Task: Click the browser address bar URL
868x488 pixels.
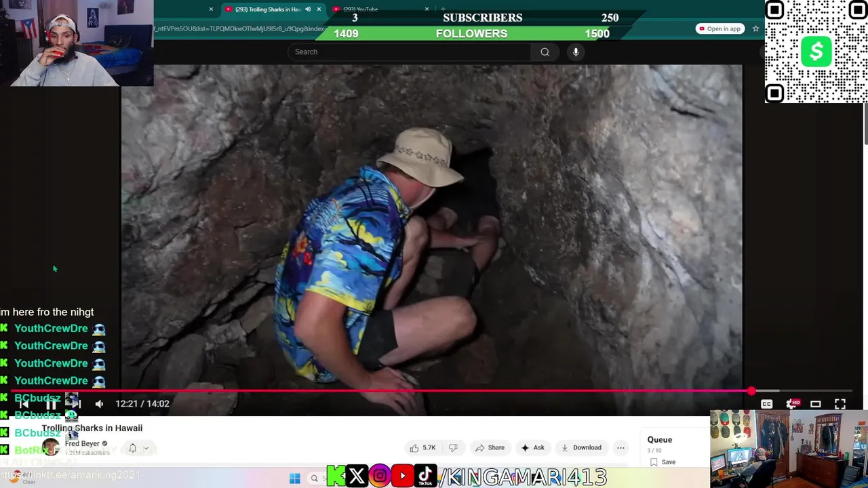Action: 241,28
